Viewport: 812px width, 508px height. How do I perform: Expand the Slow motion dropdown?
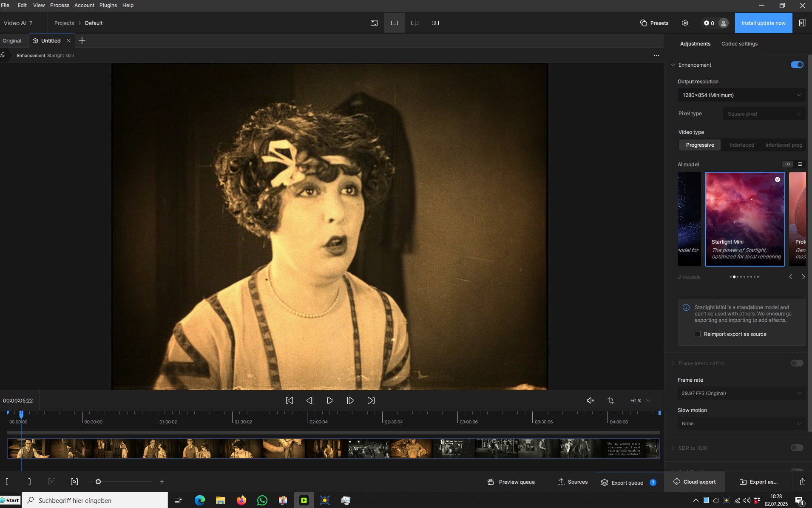click(741, 423)
